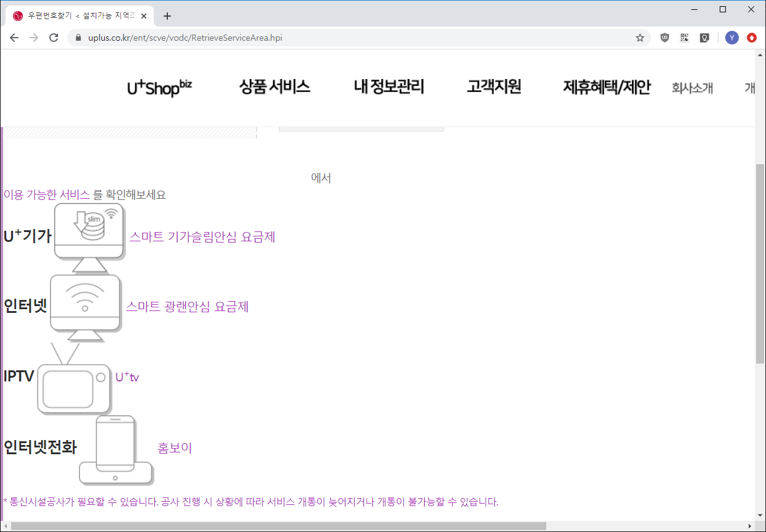Open the Chrome profile avatar Y
This screenshot has height=532, width=766.
point(732,38)
